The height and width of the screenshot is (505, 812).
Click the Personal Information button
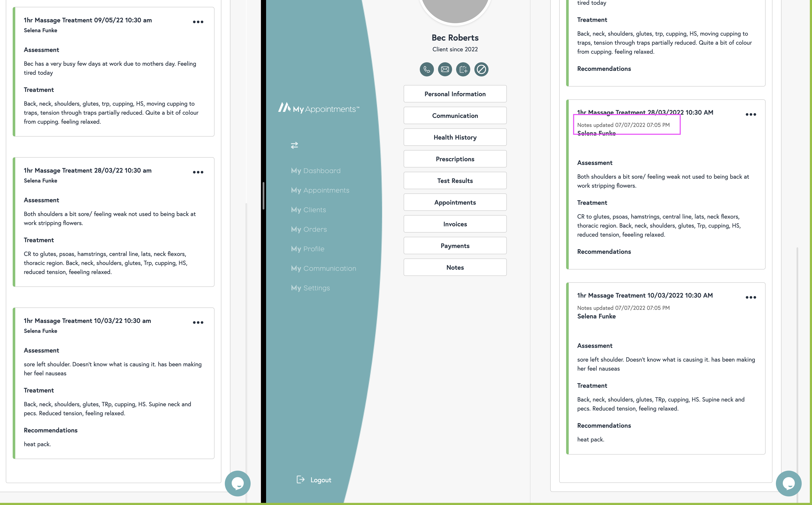coord(455,94)
